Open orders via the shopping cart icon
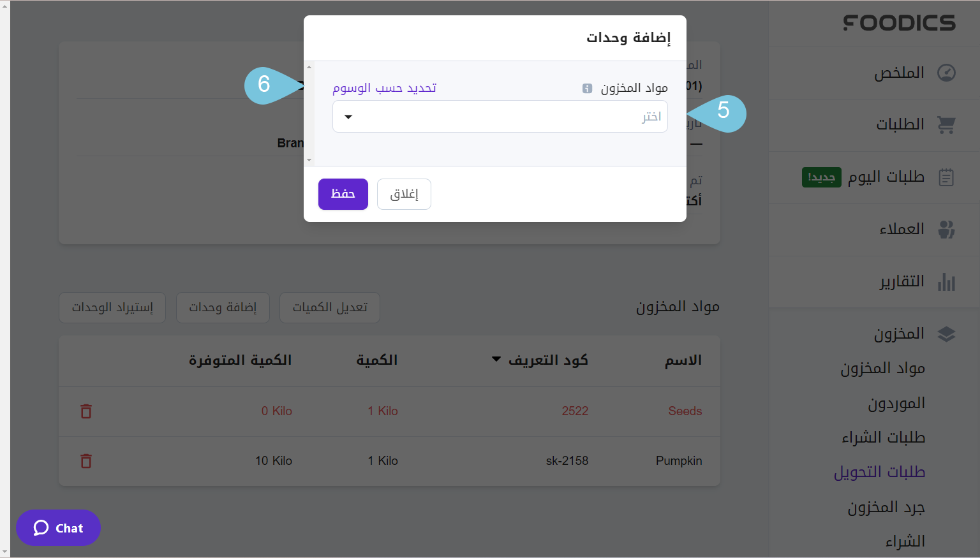980x558 pixels. coord(947,125)
